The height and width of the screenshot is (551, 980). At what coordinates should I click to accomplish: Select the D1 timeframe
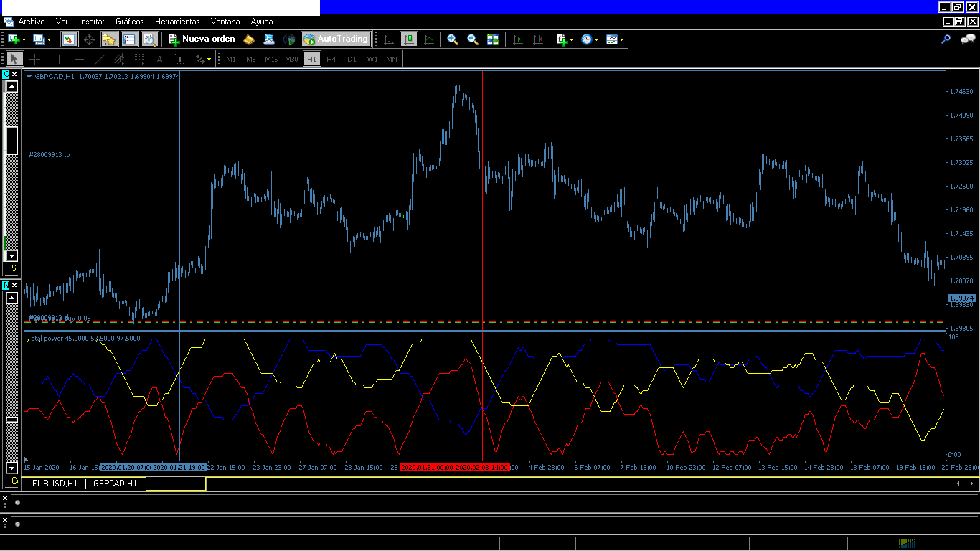352,59
